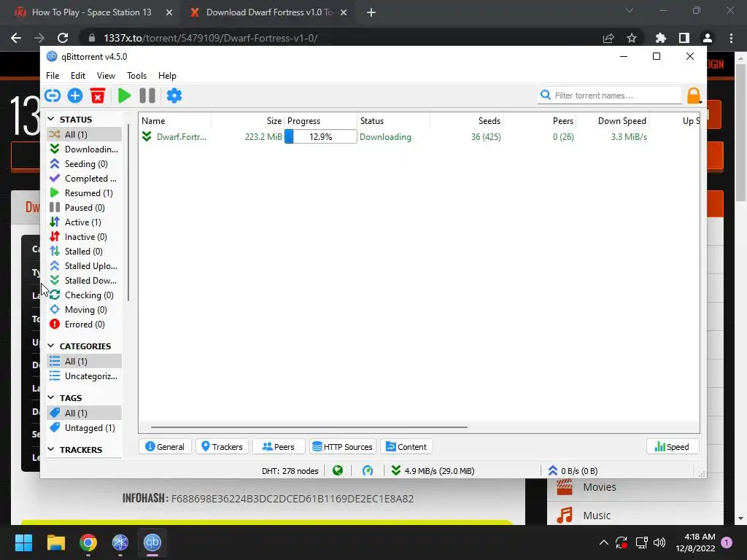Viewport: 747px width, 560px height.
Task: Open the Help menu
Action: 167,76
